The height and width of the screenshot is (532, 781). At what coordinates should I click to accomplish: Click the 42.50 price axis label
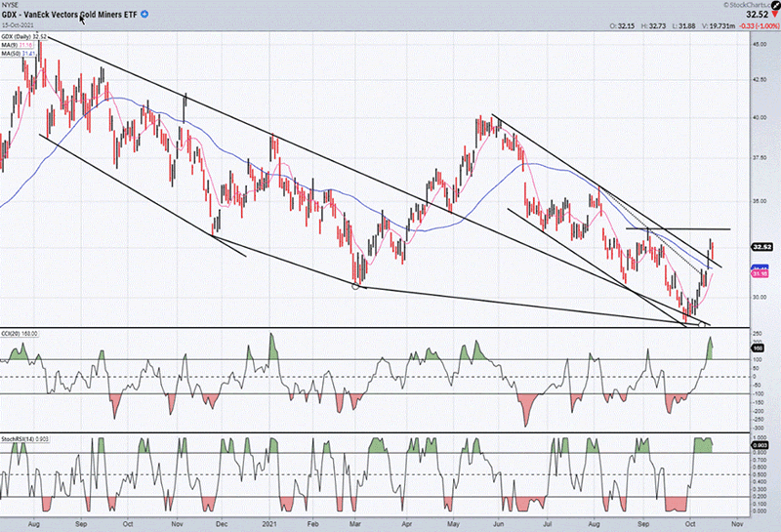click(x=760, y=79)
